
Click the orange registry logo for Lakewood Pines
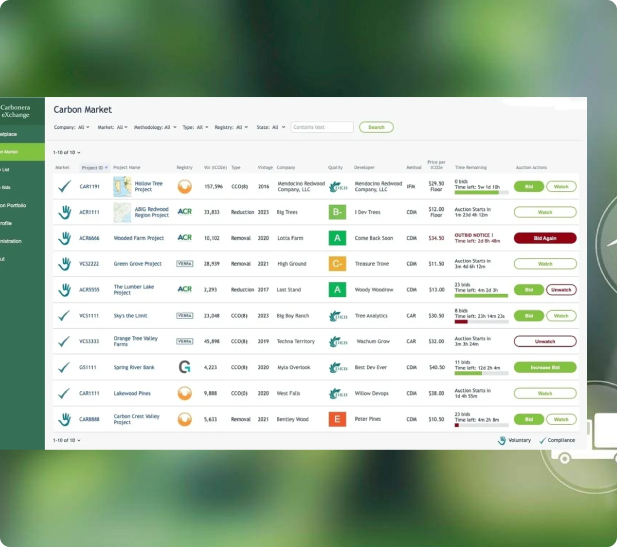(x=184, y=393)
